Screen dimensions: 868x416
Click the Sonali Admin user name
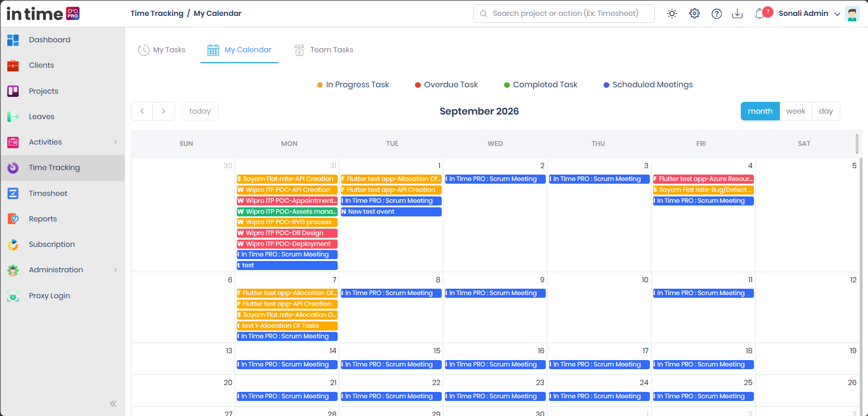[803, 14]
